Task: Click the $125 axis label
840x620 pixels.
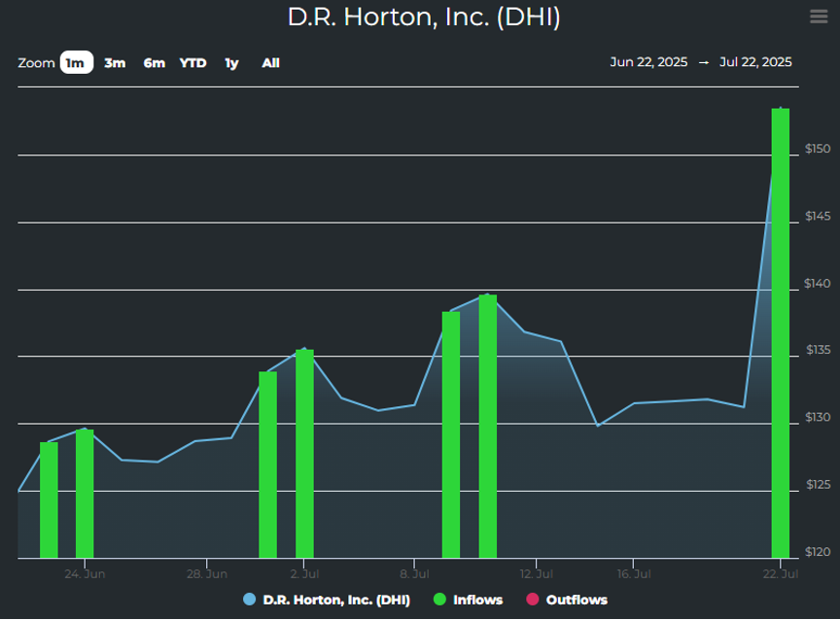Action: (x=818, y=485)
